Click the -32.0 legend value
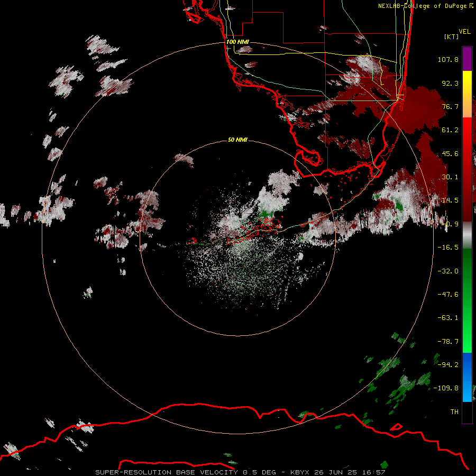Image resolution: width=476 pixels, height=476 pixels. (x=448, y=271)
